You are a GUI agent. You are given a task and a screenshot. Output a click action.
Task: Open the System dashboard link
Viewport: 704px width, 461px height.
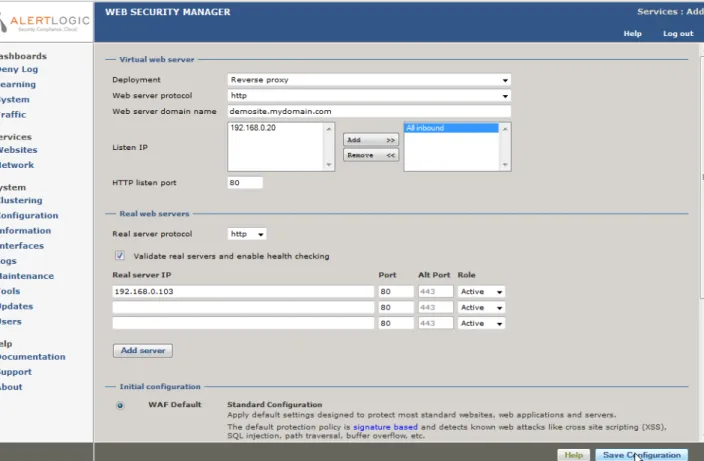pos(15,100)
